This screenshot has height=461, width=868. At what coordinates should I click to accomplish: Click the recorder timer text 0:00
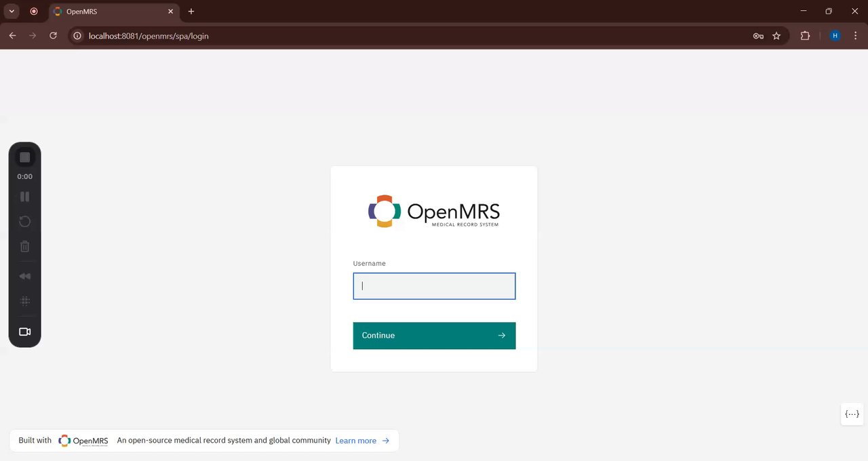coord(25,176)
